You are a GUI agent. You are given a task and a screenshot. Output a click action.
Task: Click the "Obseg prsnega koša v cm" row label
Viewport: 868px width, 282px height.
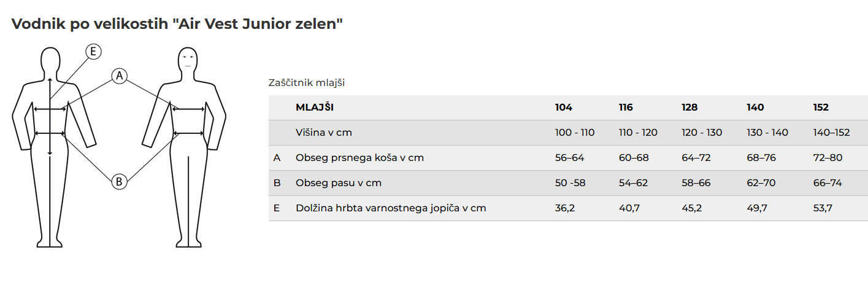(x=359, y=158)
